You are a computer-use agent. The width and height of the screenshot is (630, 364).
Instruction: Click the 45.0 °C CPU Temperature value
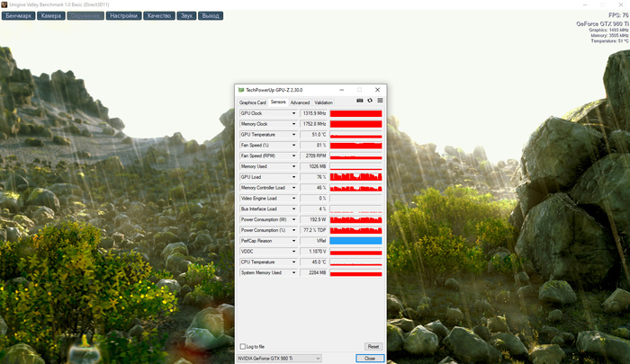coord(314,262)
